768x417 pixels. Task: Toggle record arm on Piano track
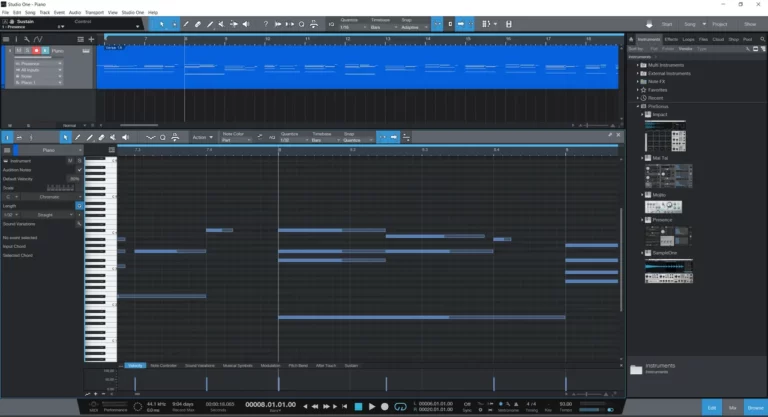coord(36,50)
